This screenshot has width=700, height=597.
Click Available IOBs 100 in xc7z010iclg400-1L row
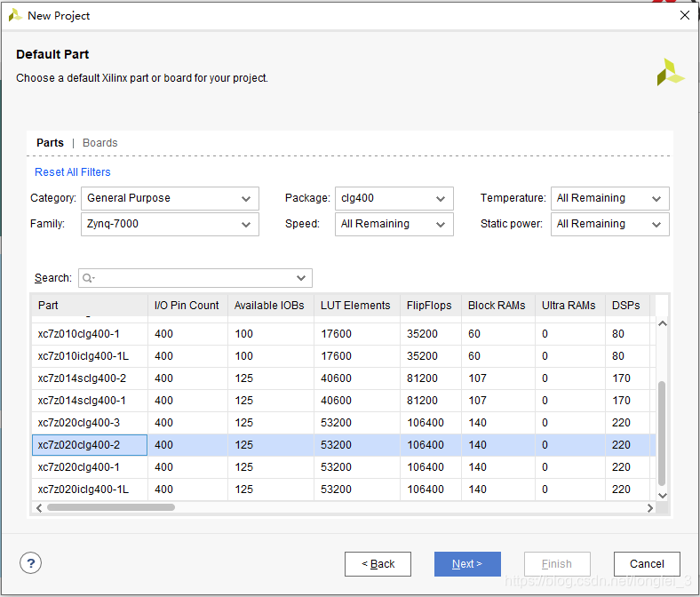point(243,356)
